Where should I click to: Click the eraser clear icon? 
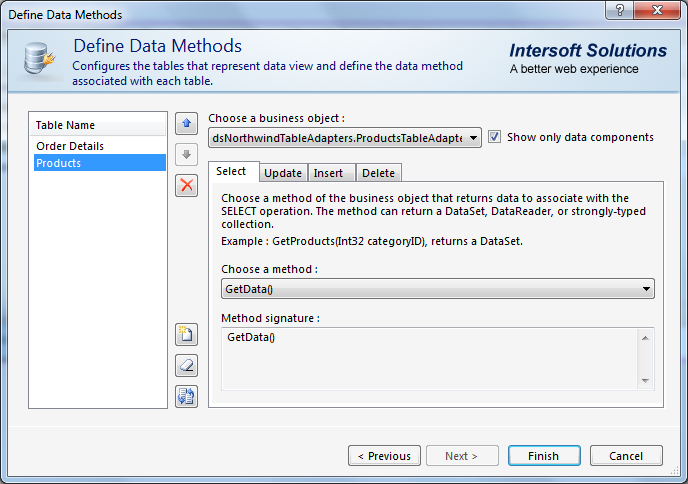point(186,365)
